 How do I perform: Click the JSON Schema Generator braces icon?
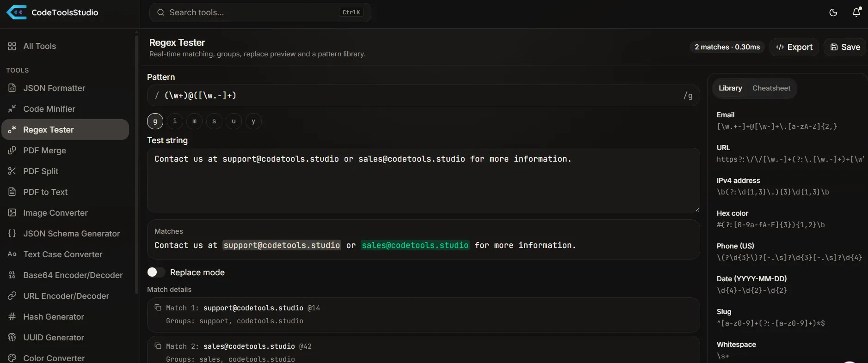pos(12,233)
